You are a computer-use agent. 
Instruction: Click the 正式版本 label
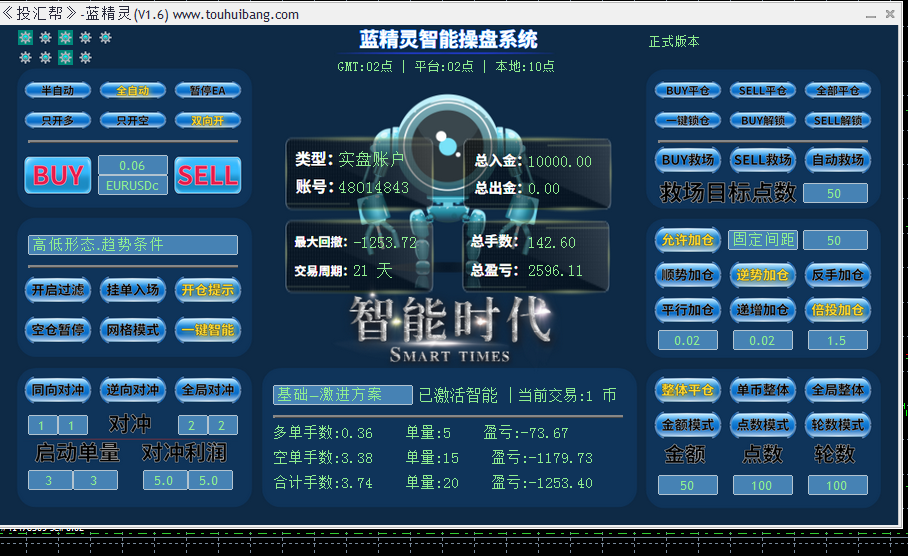(x=674, y=41)
